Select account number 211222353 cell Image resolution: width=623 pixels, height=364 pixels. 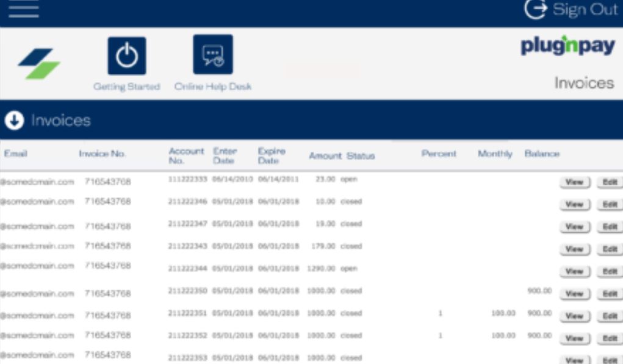(187, 358)
